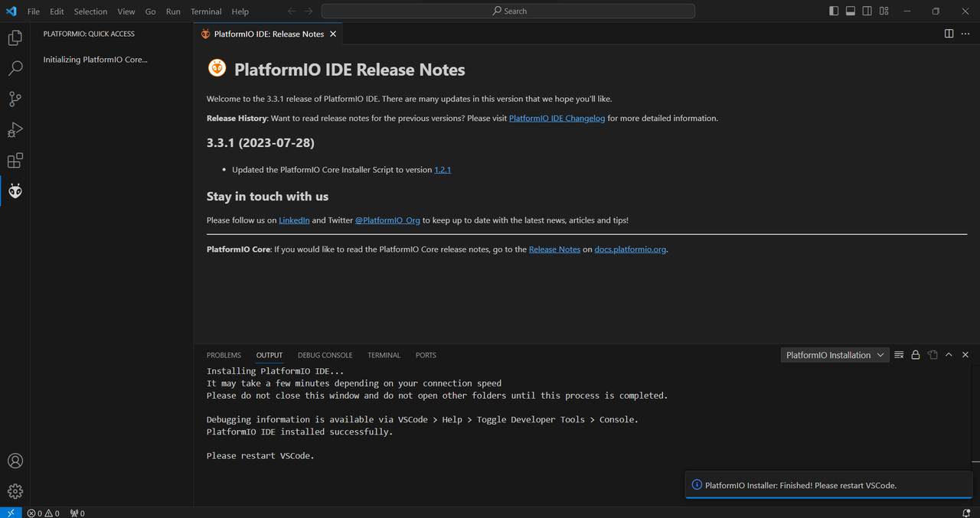Open the Accounts menu icon
Image resolution: width=980 pixels, height=518 pixels.
pyautogui.click(x=15, y=461)
